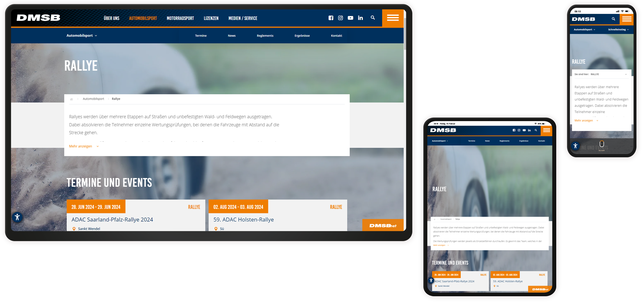
Task: Click the search magnifier icon on desktop
Action: pyautogui.click(x=373, y=18)
